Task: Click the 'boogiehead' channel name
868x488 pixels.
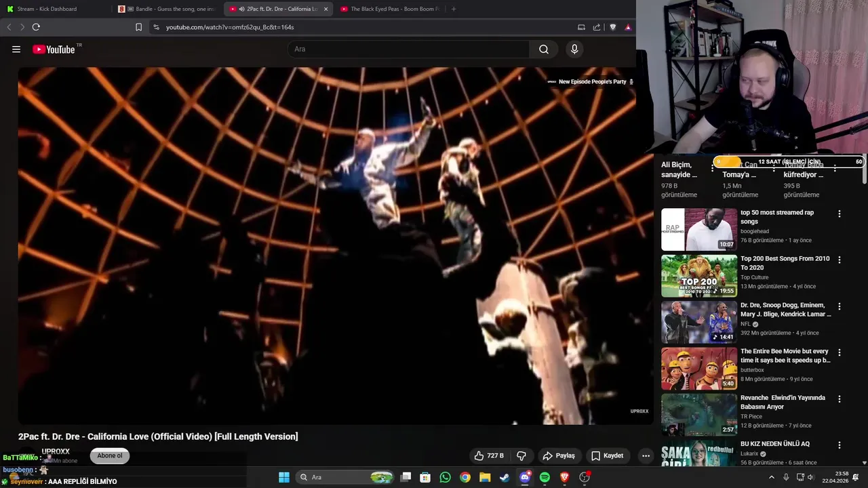Action: [x=755, y=231]
